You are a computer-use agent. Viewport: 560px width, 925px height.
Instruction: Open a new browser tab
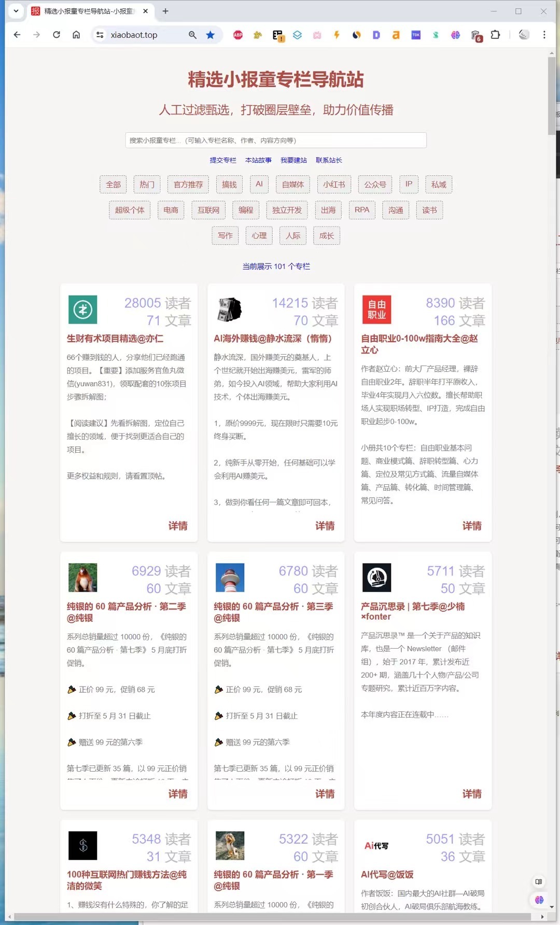click(x=165, y=11)
